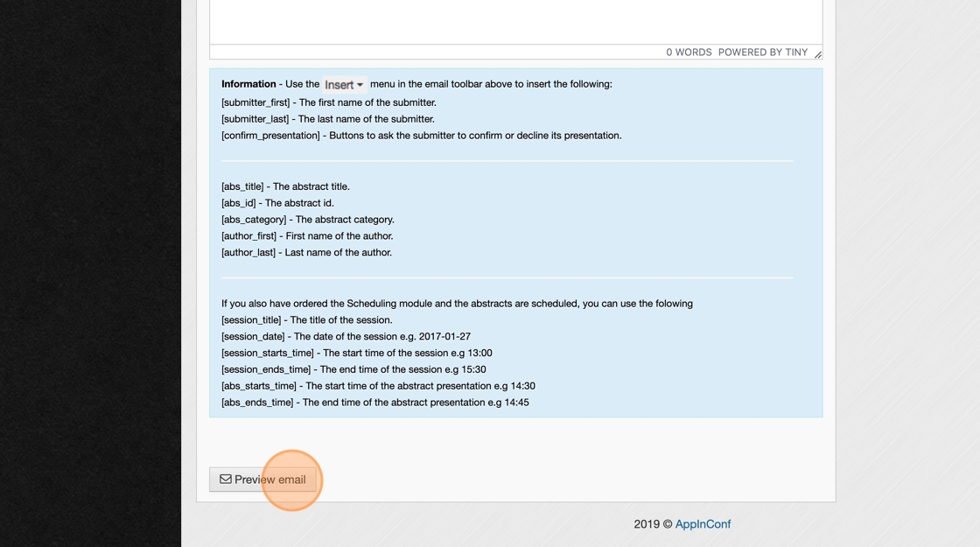Click the [abs_ends_time] placeholder text
Screen dimensions: 980x547
pyautogui.click(x=257, y=403)
